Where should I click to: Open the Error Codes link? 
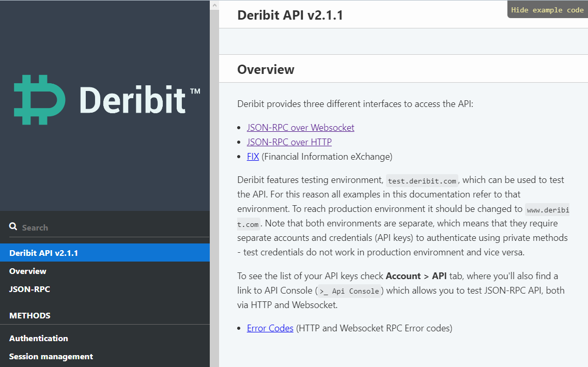tap(270, 328)
